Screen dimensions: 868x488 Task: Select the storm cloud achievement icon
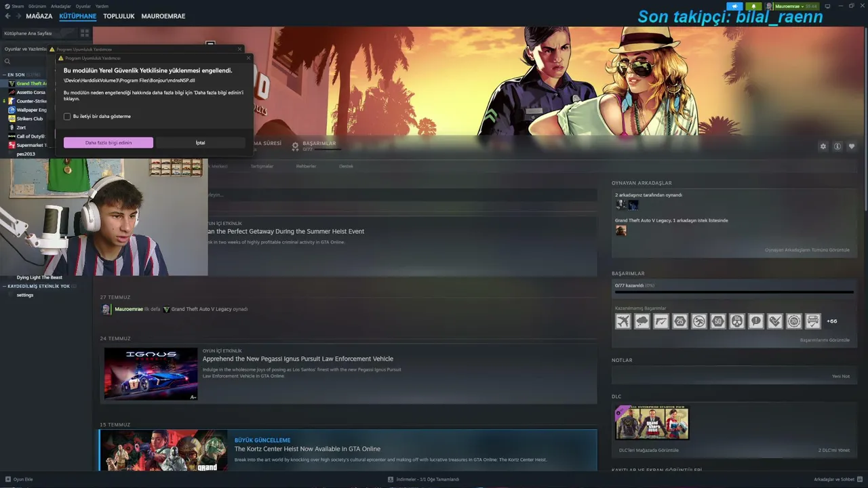click(642, 321)
